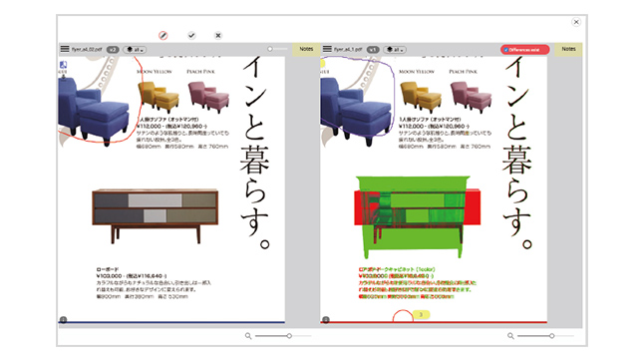Open the v2 version selector
The width and height of the screenshot is (644, 359).
[113, 50]
